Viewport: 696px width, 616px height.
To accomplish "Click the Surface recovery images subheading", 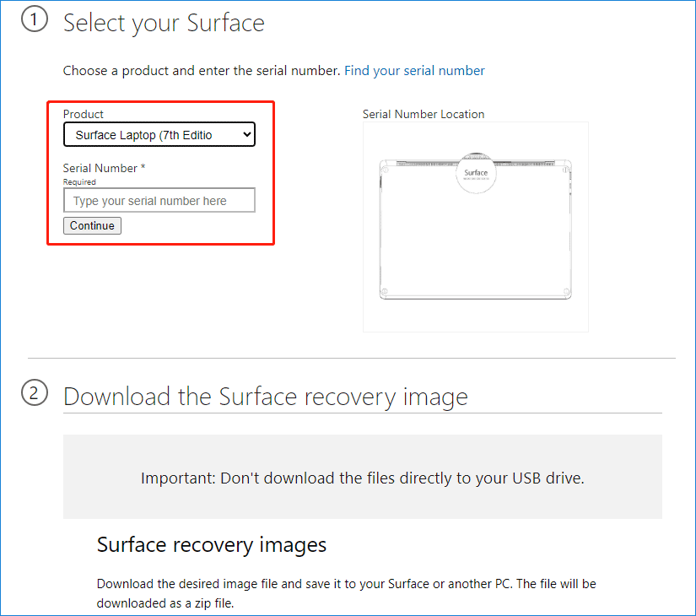I will coord(212,544).
